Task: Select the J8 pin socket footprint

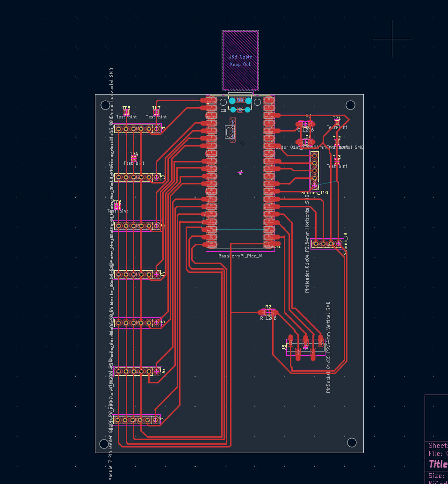Action: (305, 347)
